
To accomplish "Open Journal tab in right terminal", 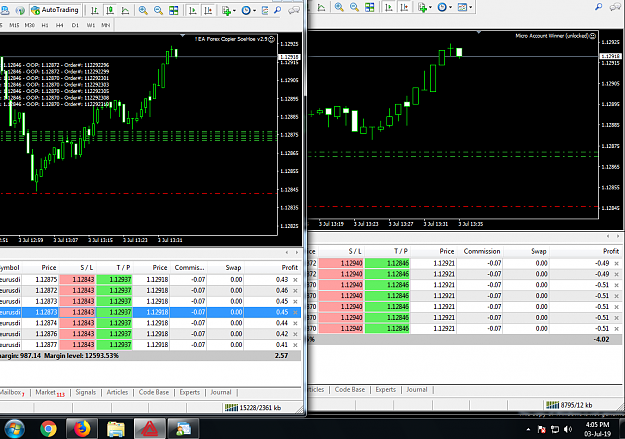I will point(417,390).
